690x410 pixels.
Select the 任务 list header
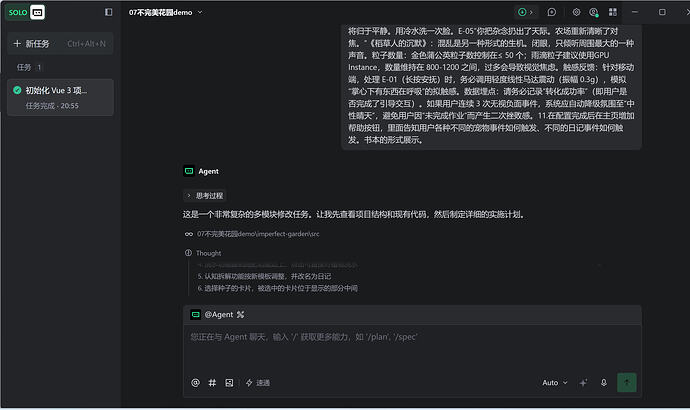pos(29,67)
